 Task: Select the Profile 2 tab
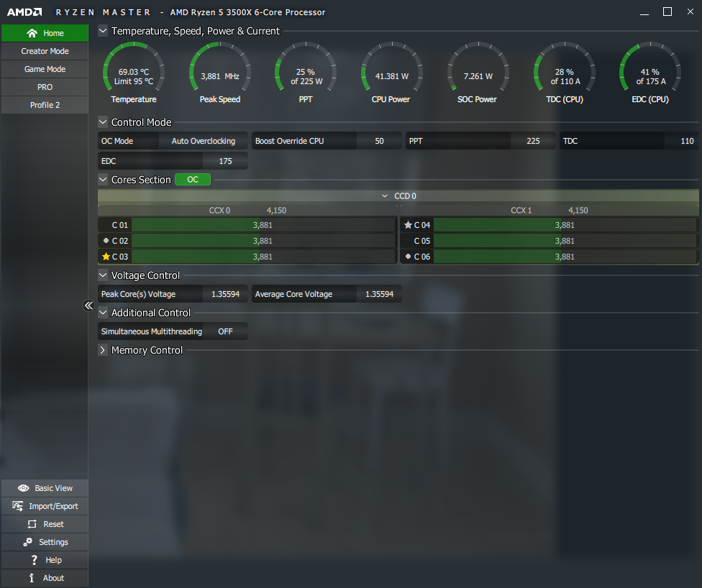pos(45,105)
